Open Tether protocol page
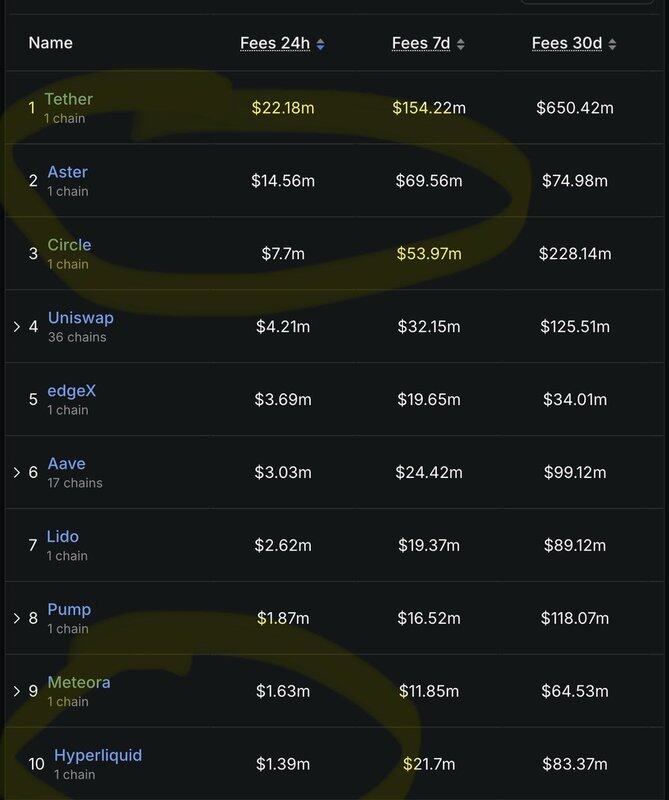The image size is (669, 800). [68, 99]
